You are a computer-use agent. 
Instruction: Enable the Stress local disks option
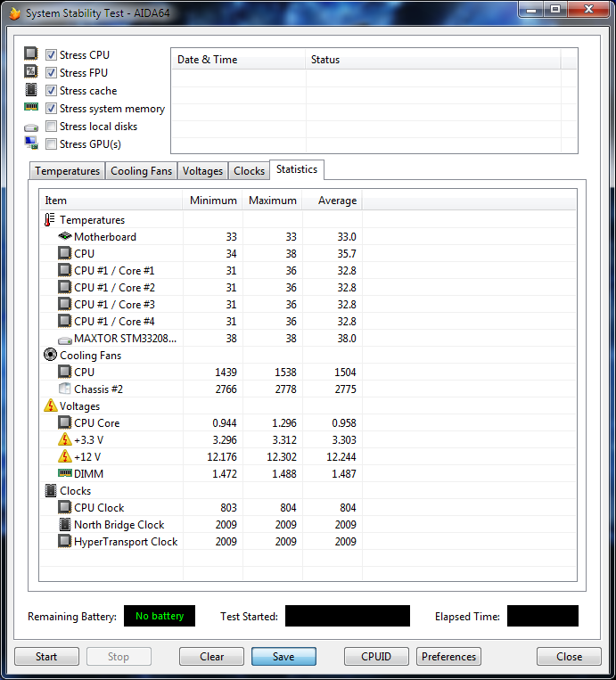click(52, 127)
